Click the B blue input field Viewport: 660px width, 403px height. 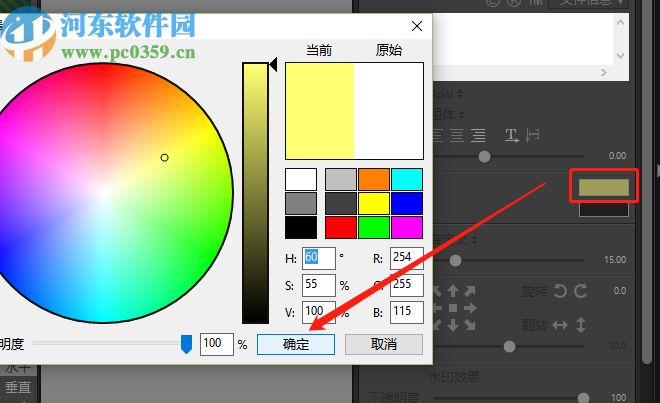[407, 312]
